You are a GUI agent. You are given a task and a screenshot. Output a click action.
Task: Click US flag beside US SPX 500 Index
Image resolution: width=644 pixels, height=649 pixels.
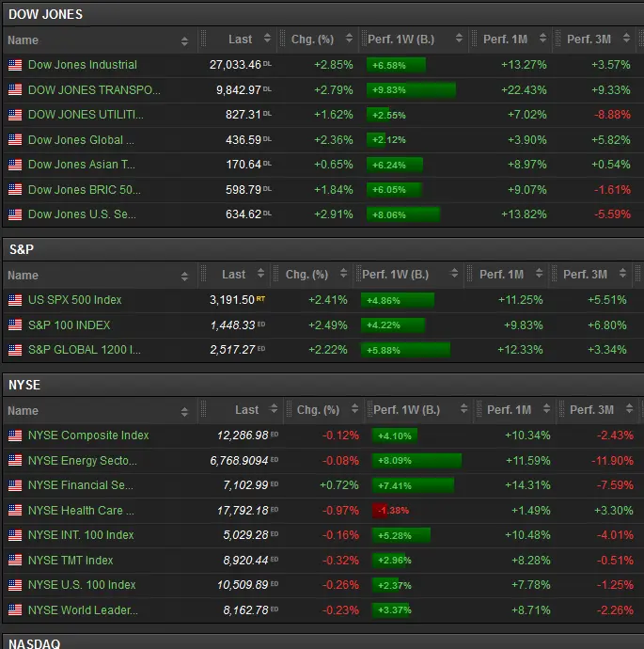(15, 300)
